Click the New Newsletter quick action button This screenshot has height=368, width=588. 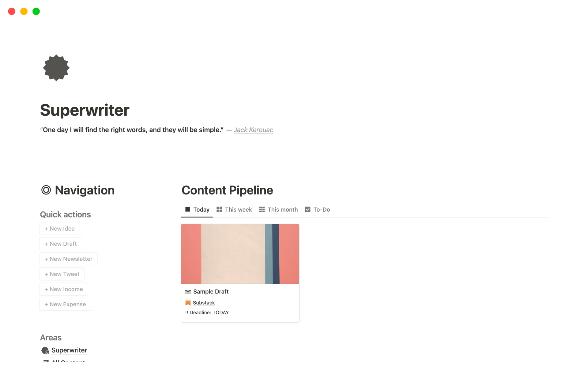pos(69,259)
